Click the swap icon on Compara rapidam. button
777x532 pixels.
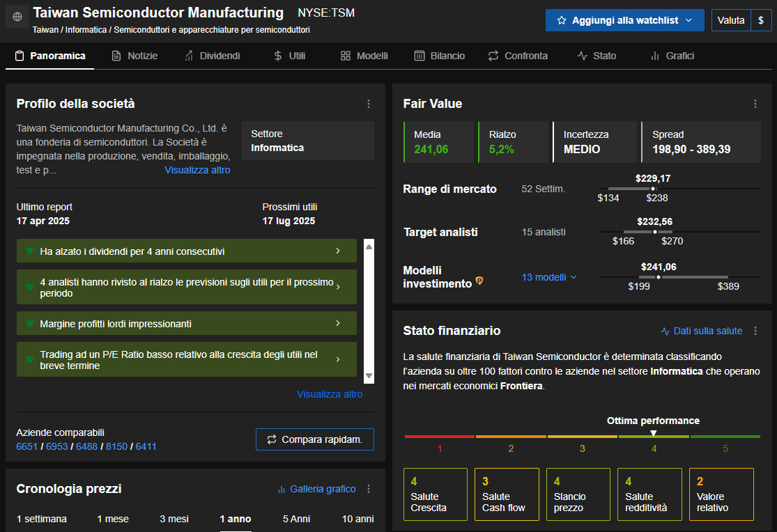tap(272, 439)
